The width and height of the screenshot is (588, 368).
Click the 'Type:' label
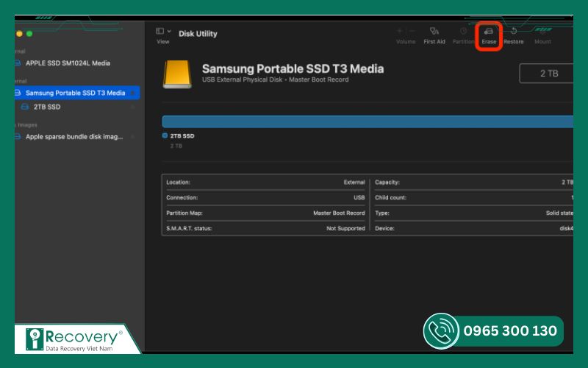pyautogui.click(x=382, y=213)
